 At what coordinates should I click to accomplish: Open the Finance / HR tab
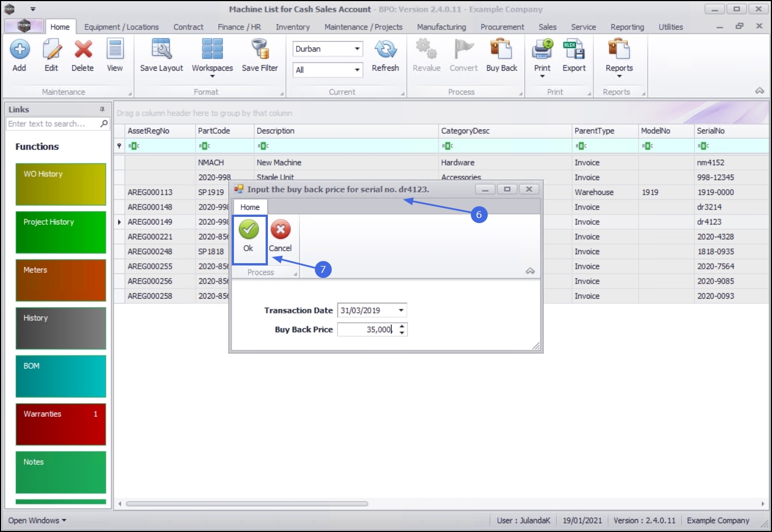[x=240, y=27]
